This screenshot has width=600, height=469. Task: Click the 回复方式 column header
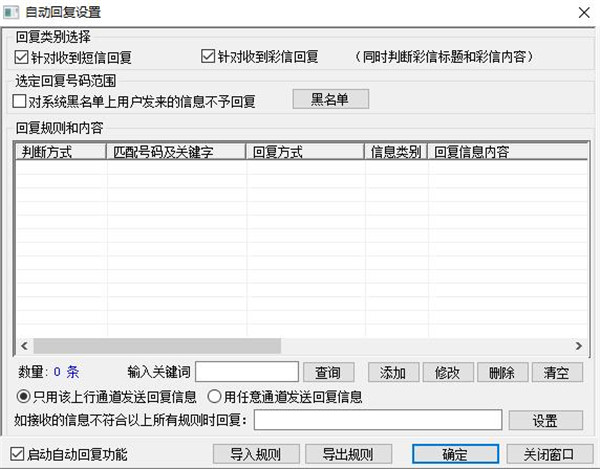coord(304,153)
